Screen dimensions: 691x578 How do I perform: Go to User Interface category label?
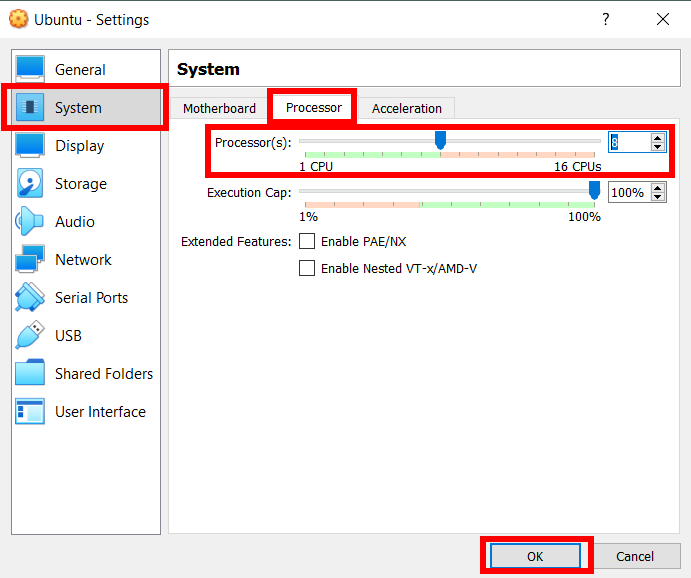(x=100, y=411)
